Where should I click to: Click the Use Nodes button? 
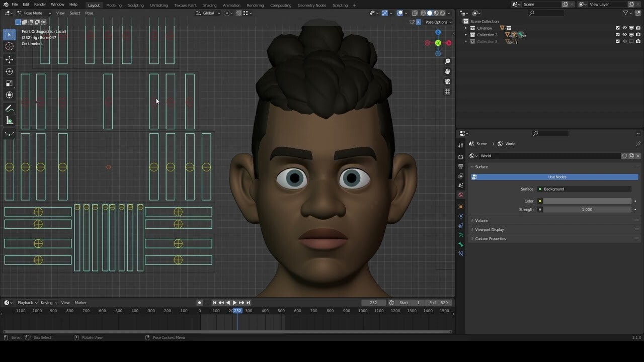click(556, 177)
